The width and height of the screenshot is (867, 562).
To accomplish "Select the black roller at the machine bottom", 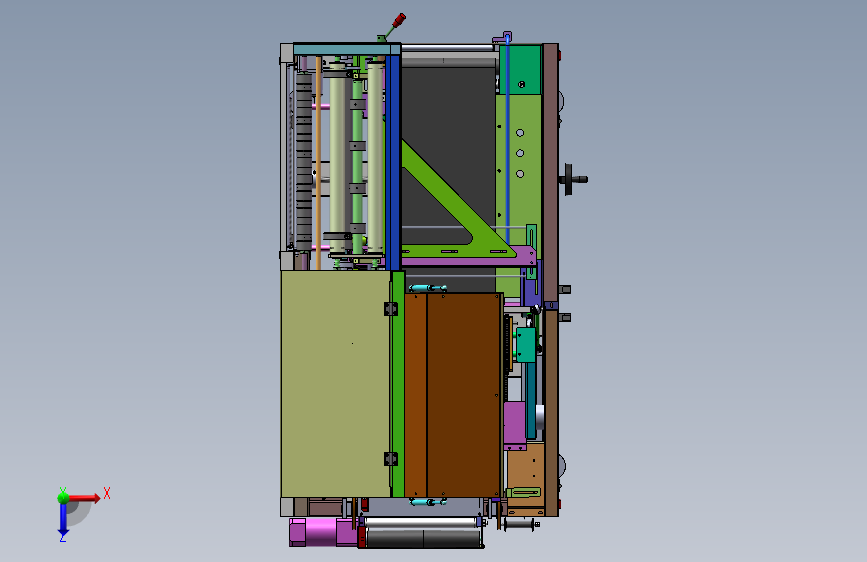I will pyautogui.click(x=424, y=538).
